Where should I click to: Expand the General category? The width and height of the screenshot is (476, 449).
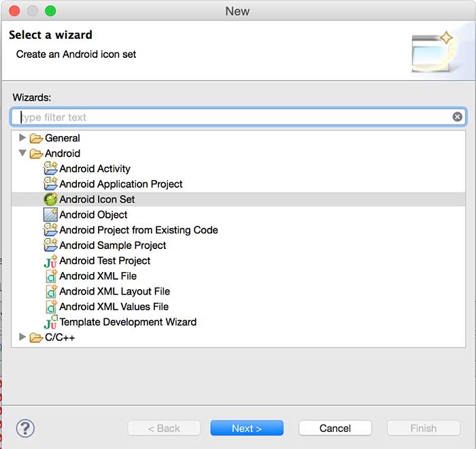pos(22,137)
